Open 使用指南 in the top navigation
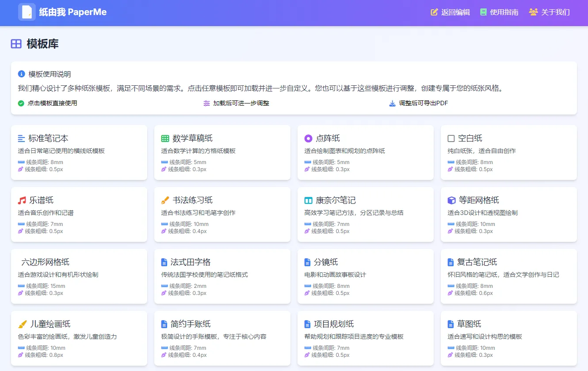 (499, 12)
